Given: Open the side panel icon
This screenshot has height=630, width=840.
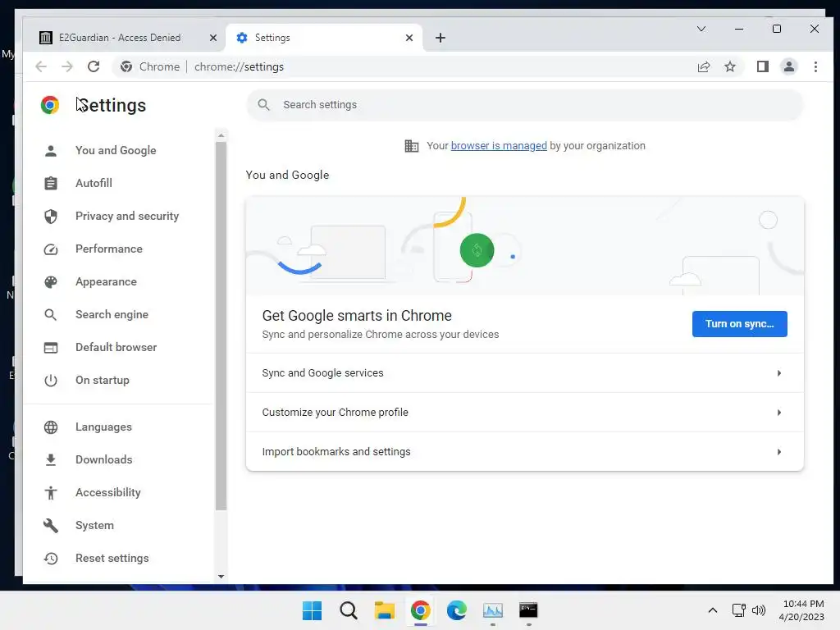Looking at the screenshot, I should click(x=762, y=66).
